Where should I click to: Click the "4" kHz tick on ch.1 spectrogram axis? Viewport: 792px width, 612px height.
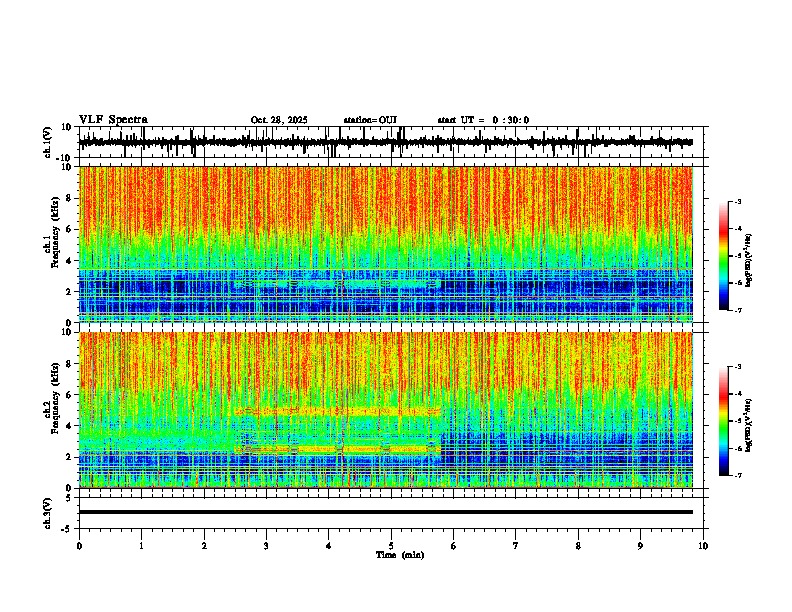pyautogui.click(x=70, y=261)
